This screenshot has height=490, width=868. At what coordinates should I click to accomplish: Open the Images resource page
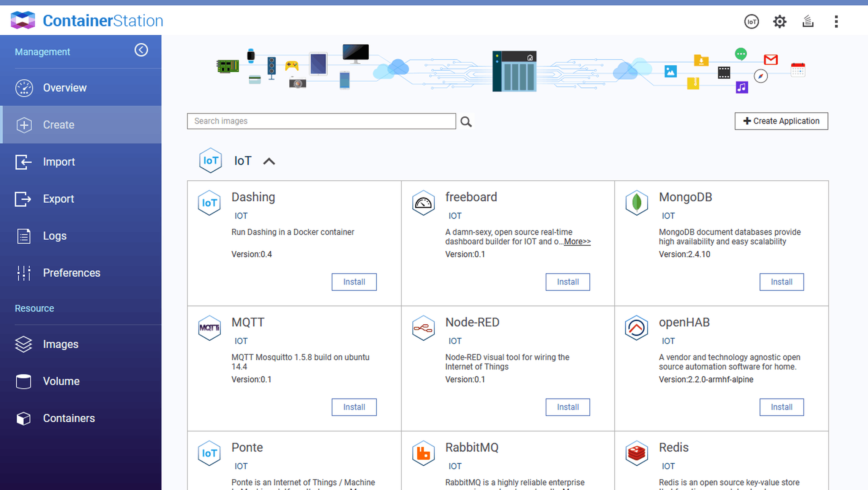pyautogui.click(x=61, y=344)
